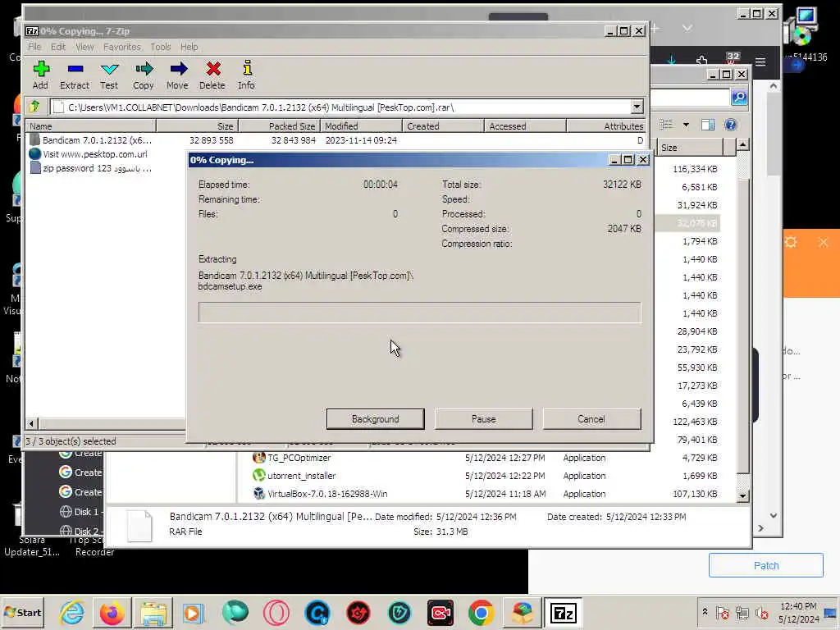Launch Internet Explorer from taskbar
The width and height of the screenshot is (840, 630).
click(x=71, y=612)
